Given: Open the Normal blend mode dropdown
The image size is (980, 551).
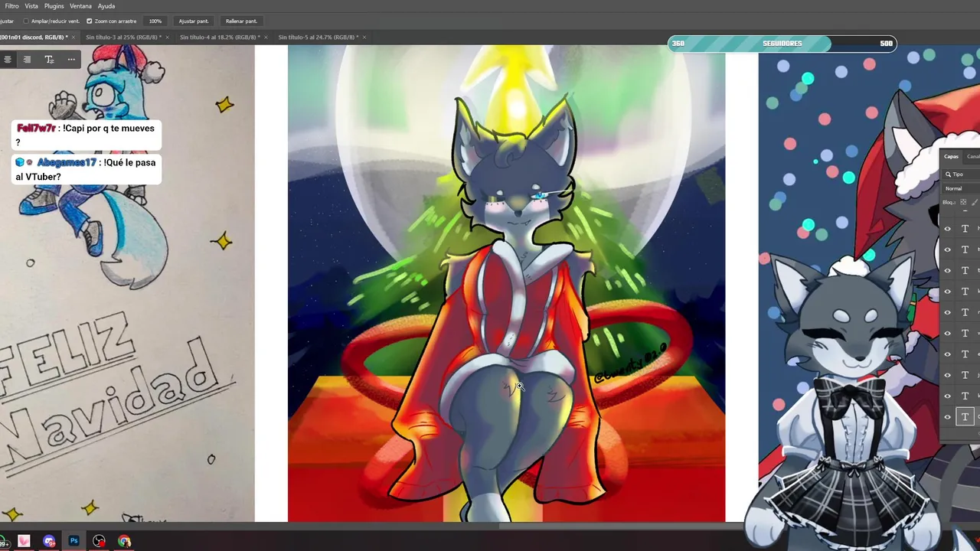Looking at the screenshot, I should pos(962,188).
